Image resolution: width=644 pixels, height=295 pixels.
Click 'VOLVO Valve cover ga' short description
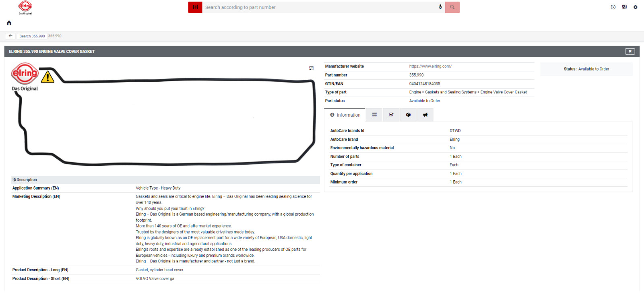pos(155,279)
